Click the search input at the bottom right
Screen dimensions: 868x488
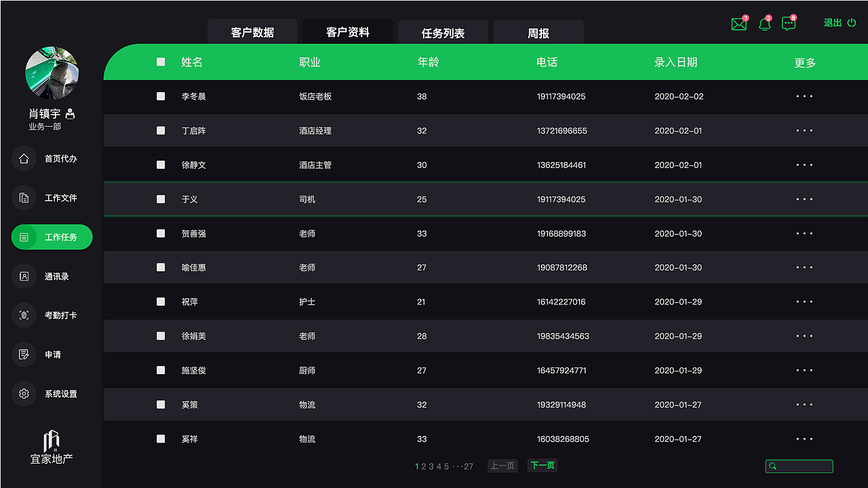click(799, 466)
